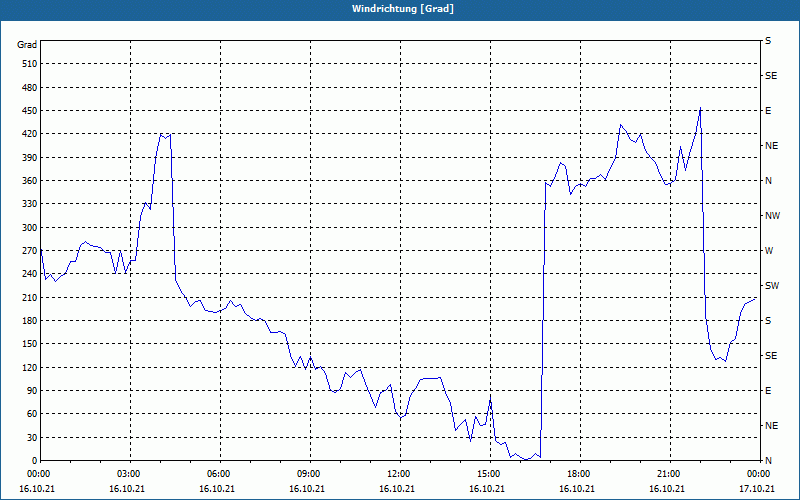
Task: Click the Grad y-axis unit label
Action: coord(27,45)
